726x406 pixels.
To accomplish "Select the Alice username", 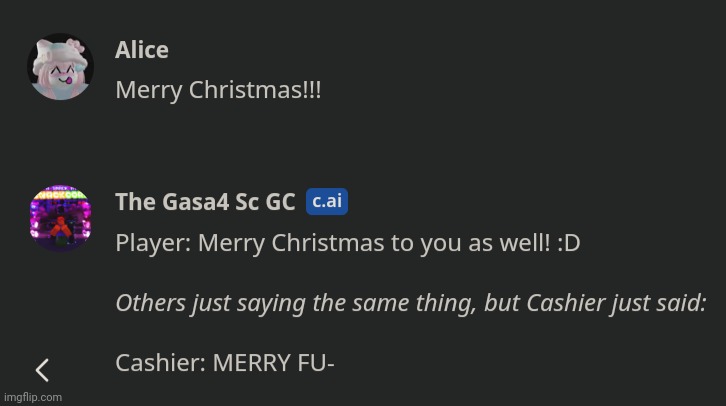I will 142,50.
